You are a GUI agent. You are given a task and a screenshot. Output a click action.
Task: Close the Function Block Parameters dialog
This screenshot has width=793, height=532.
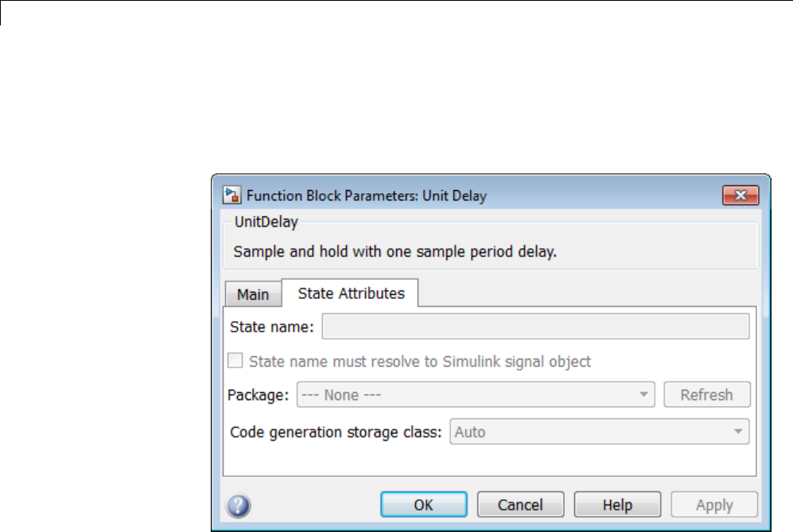point(740,195)
